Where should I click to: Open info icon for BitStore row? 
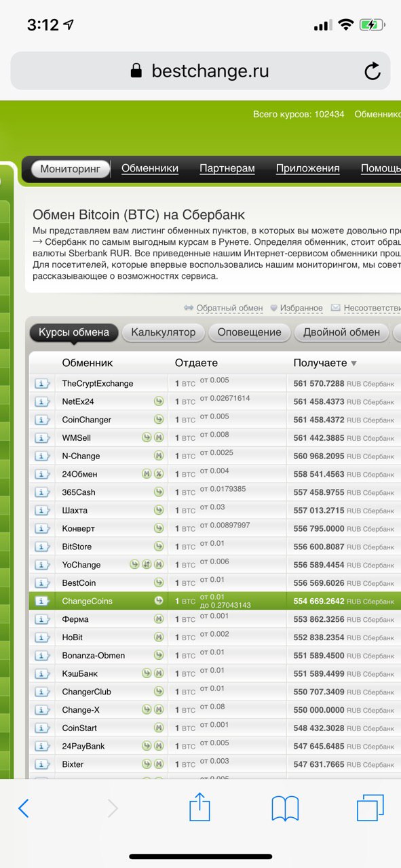(x=43, y=547)
